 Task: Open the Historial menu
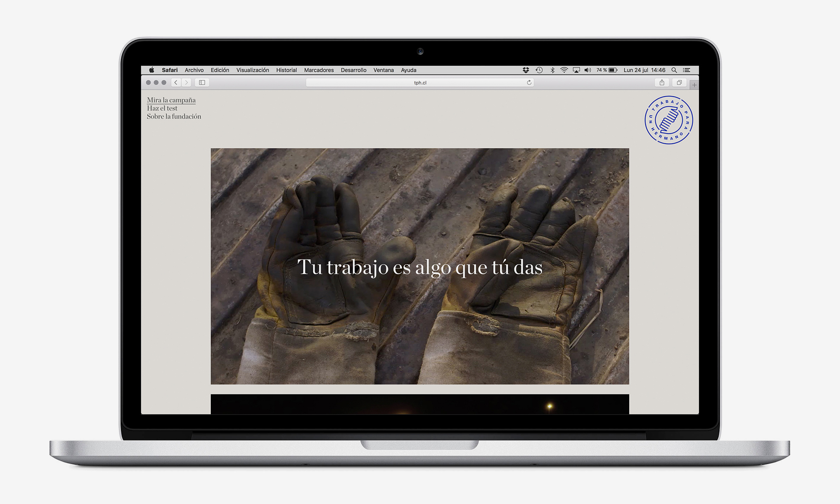pos(286,70)
